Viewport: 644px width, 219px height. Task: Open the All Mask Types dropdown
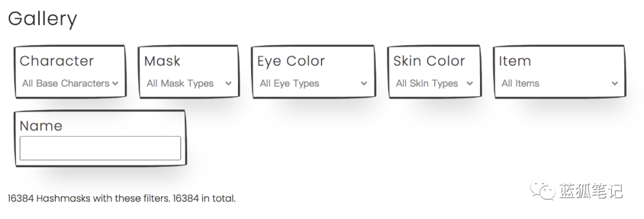[189, 83]
